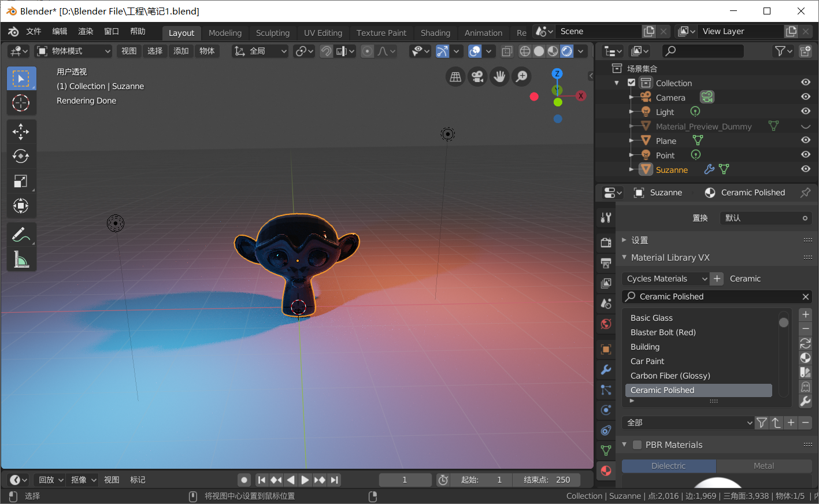Open the 全部 category dropdown
The image size is (819, 504).
(x=688, y=423)
